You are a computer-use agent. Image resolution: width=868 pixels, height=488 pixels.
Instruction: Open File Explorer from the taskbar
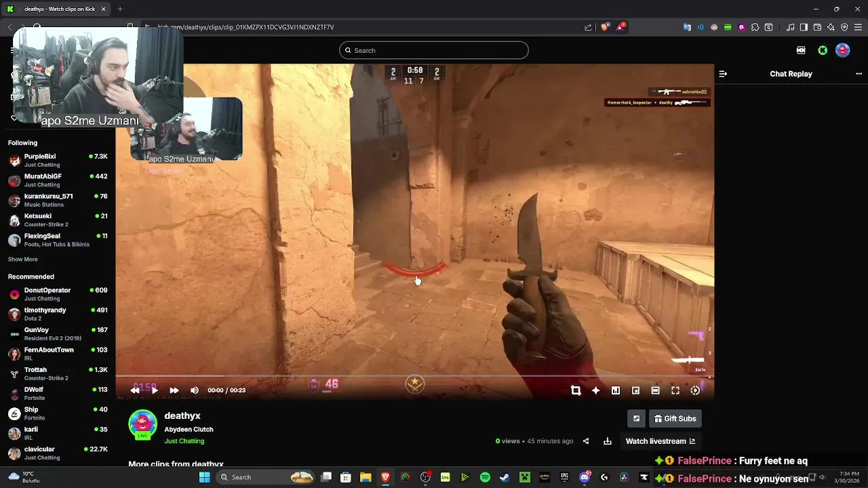click(366, 477)
